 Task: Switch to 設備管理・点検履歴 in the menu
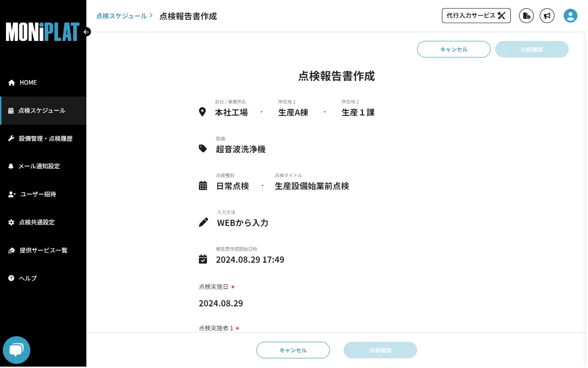[x=46, y=138]
